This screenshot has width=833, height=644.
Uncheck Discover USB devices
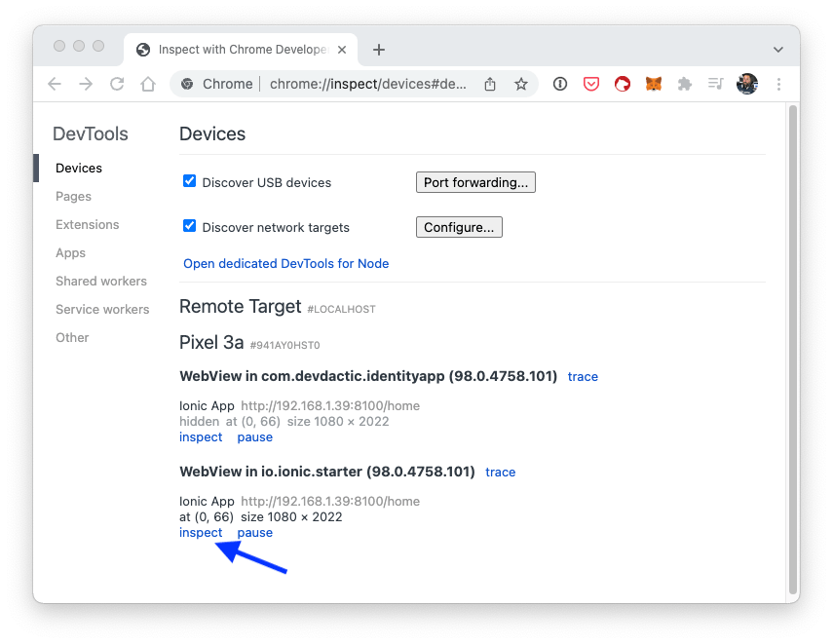[189, 180]
